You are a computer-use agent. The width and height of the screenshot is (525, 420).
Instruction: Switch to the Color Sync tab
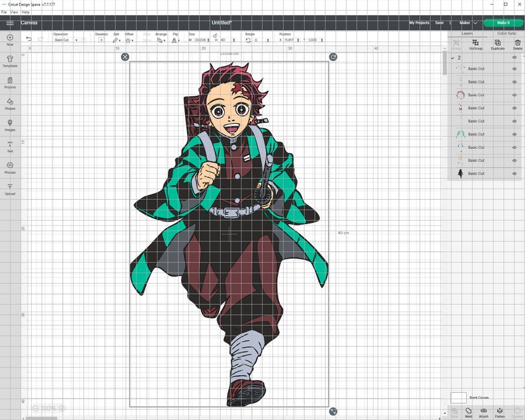[x=506, y=34]
